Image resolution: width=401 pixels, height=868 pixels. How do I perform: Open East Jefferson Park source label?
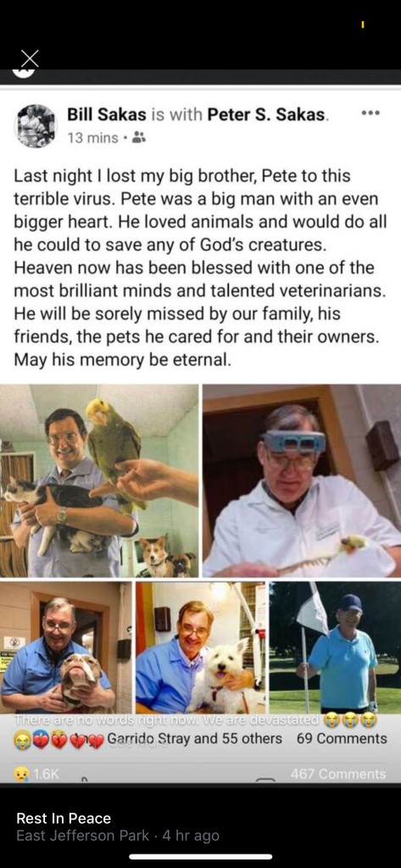pos(82,836)
